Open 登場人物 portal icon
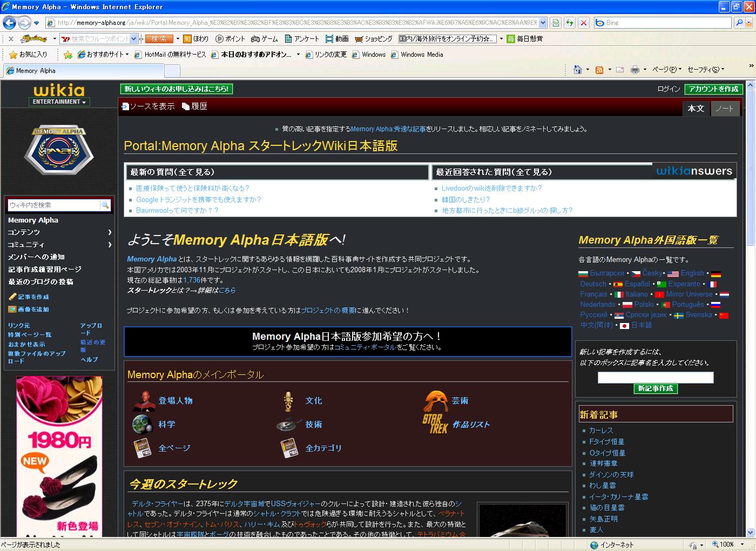756x551 pixels. point(144,400)
